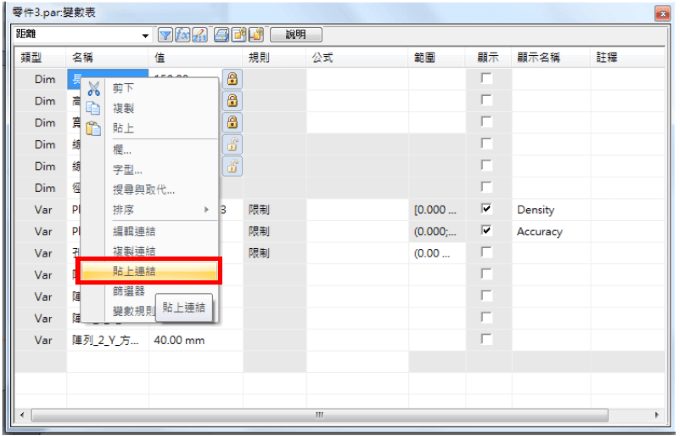Click the last toolbar icon before 說明
This screenshot has height=436, width=680.
[x=254, y=35]
